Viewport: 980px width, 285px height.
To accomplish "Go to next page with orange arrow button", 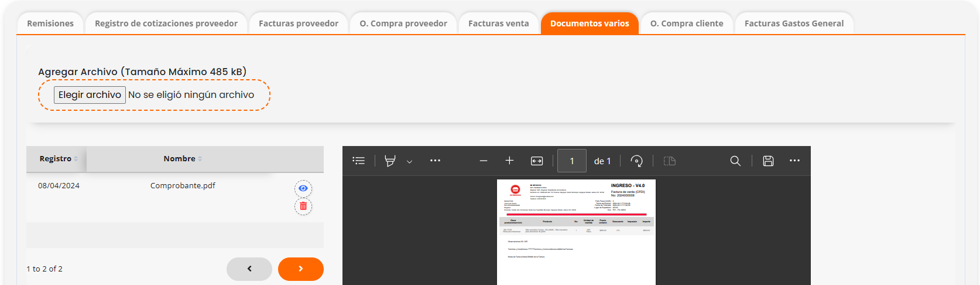I will 301,269.
